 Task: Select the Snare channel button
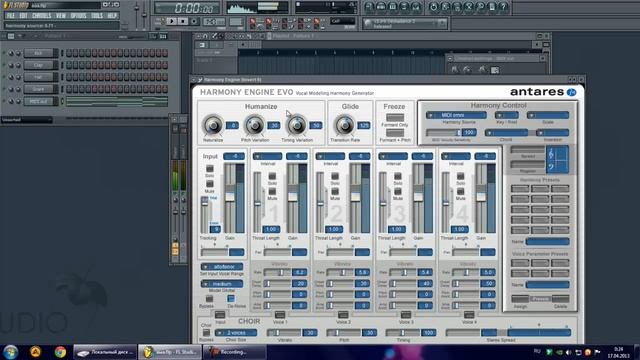click(x=38, y=89)
